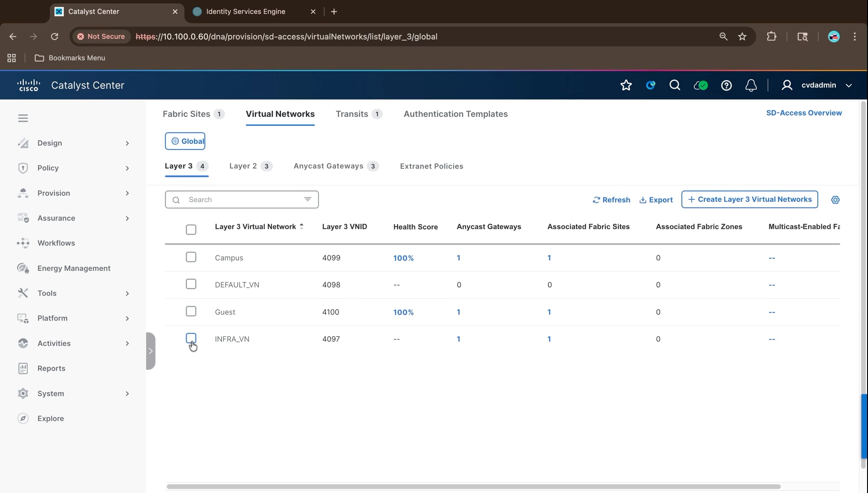The image size is (868, 493).
Task: Open table settings gear icon
Action: [835, 200]
